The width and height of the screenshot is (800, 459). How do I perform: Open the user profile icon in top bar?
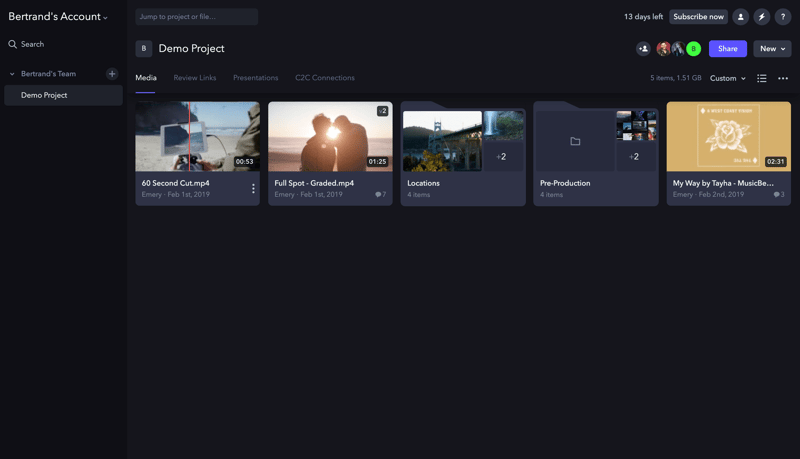[x=740, y=17]
